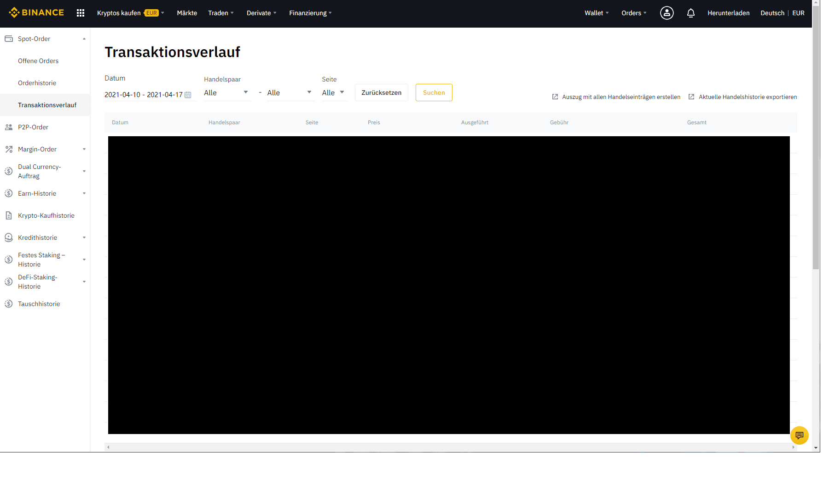The width and height of the screenshot is (823, 504).
Task: Open Offene Orders in sidebar
Action: pos(38,61)
